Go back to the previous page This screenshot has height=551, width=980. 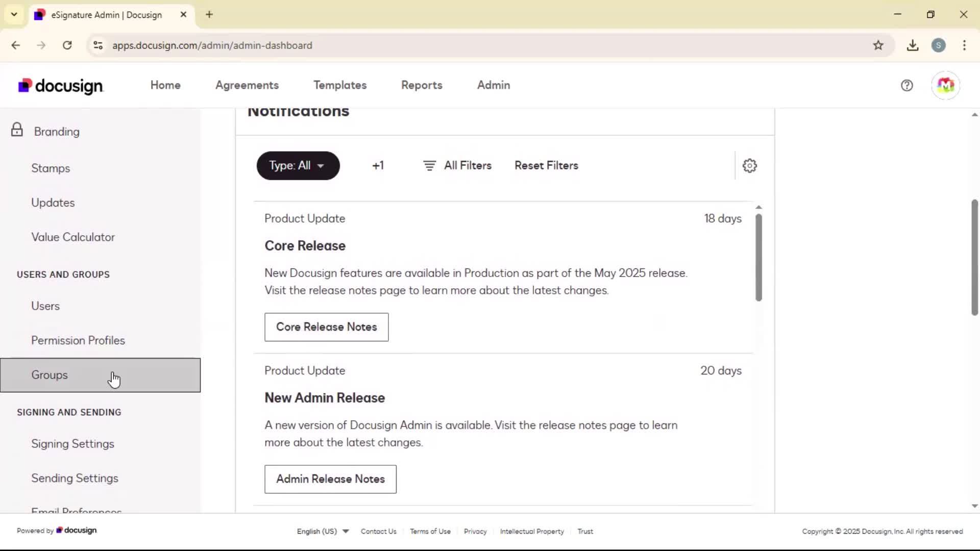coord(16,45)
